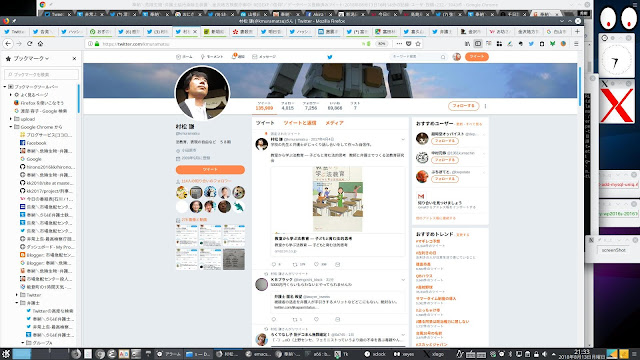Show the Followers 7,256 stat
The image size is (640, 360).
click(311, 106)
